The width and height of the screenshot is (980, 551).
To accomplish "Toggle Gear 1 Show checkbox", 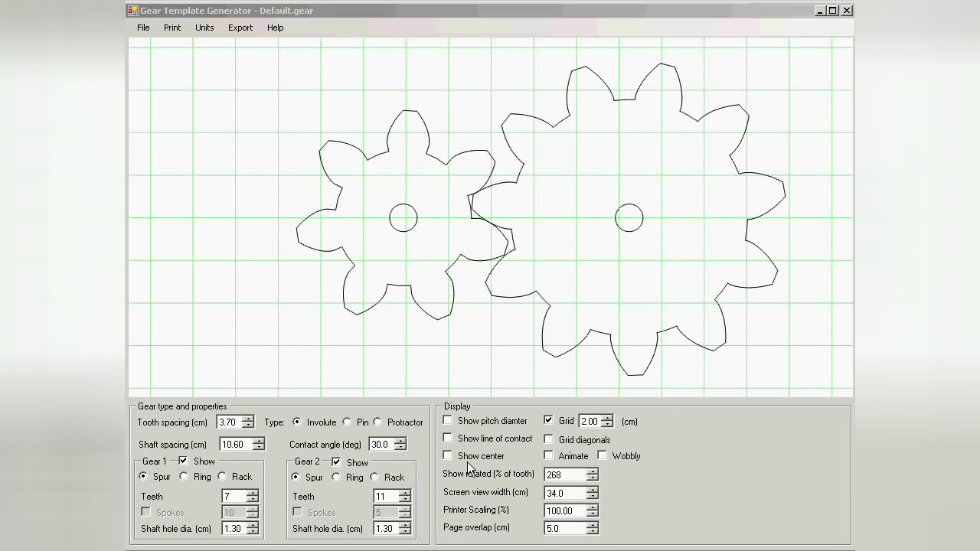I will click(x=183, y=461).
